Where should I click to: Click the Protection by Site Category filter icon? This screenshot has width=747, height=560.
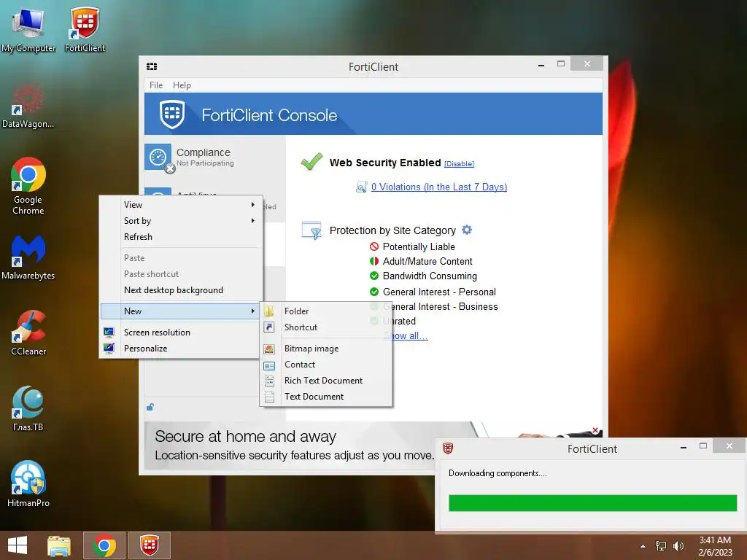click(x=311, y=230)
